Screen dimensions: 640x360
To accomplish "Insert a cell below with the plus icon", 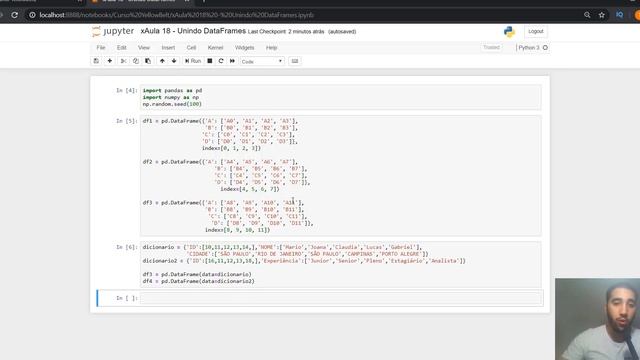I will [109, 61].
